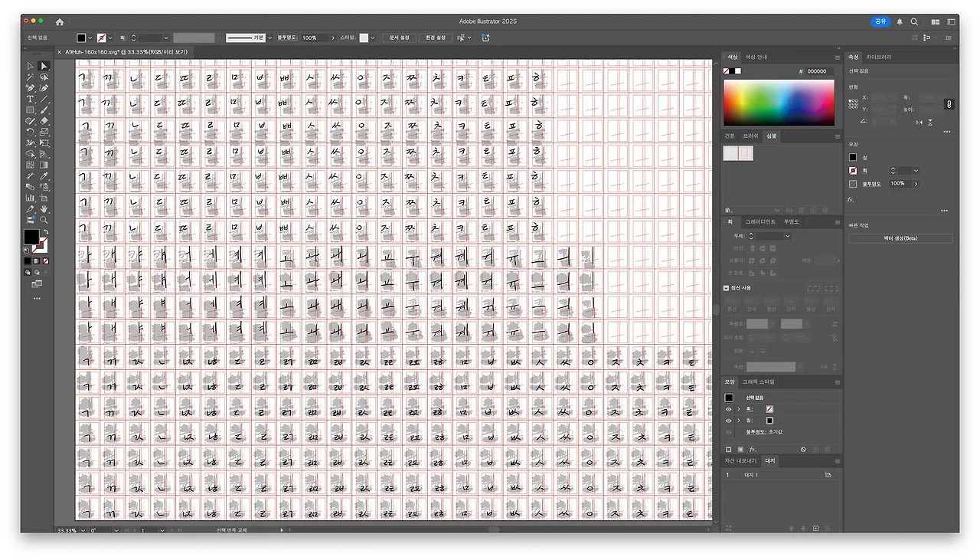Open the brush definition 기본 dropdown
980x560 pixels.
click(x=269, y=38)
